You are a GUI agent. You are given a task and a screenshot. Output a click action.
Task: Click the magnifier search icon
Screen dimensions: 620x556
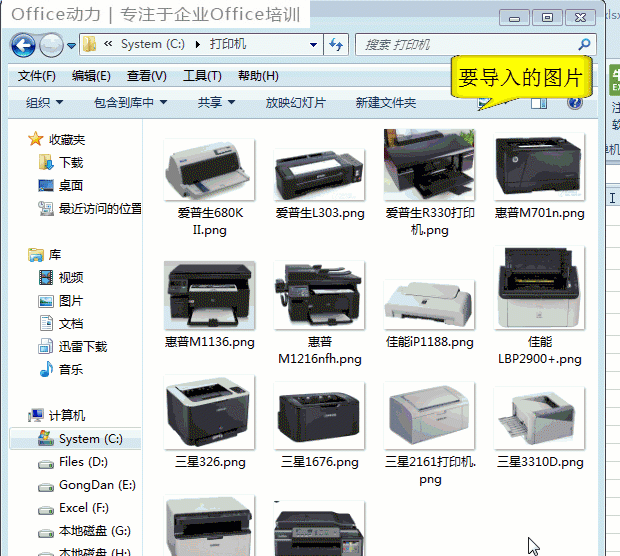point(584,45)
